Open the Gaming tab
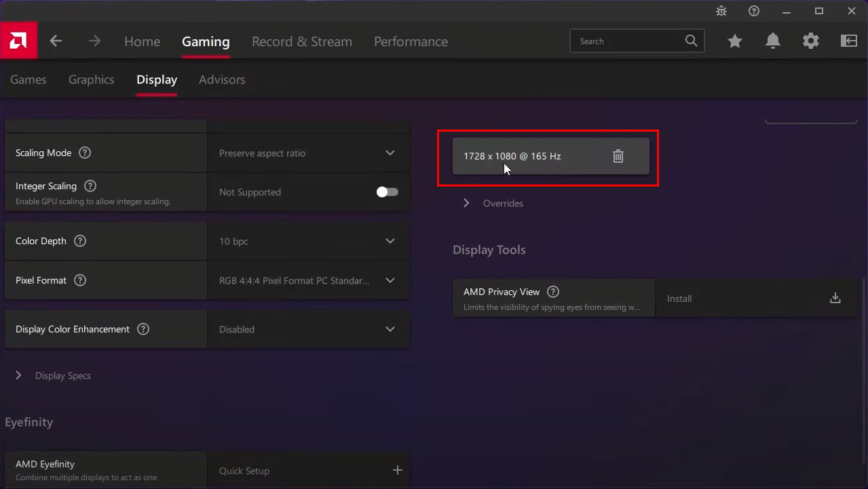The image size is (868, 489). (x=206, y=41)
